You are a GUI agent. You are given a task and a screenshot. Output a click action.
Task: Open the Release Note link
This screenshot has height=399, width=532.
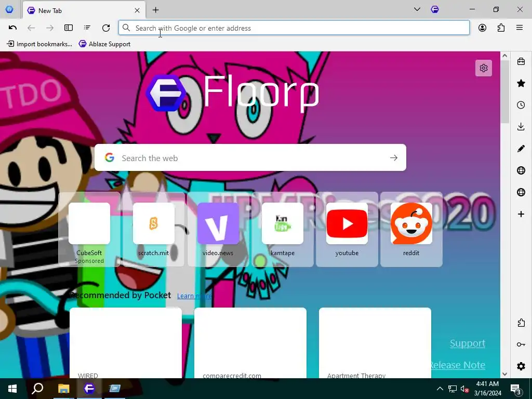pyautogui.click(x=457, y=365)
